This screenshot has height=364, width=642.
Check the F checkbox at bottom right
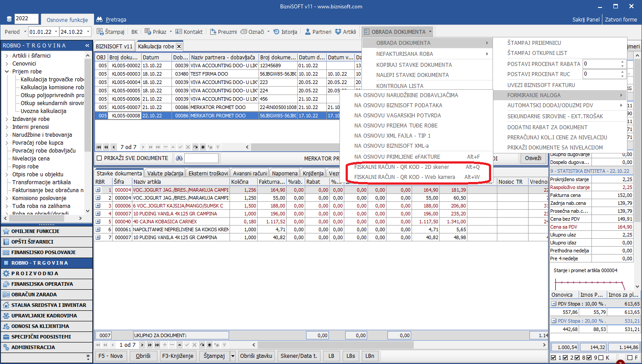click(630, 358)
